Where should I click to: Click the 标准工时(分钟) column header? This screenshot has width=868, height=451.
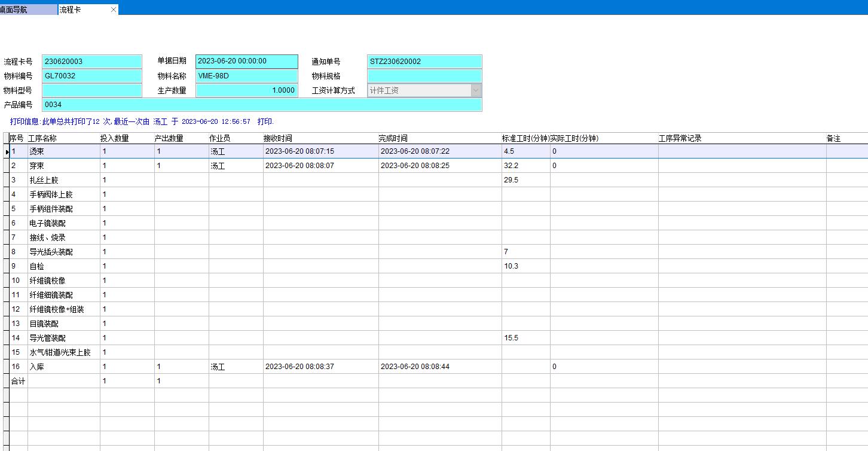tap(525, 138)
